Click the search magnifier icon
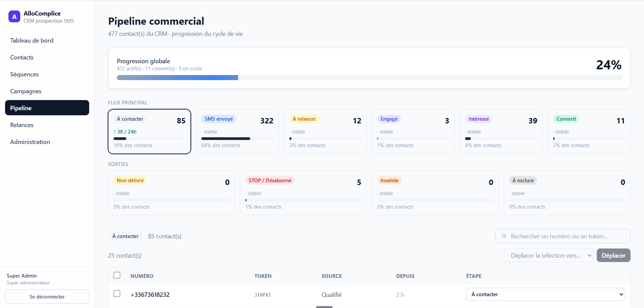The width and height of the screenshot is (644, 308). coord(504,236)
